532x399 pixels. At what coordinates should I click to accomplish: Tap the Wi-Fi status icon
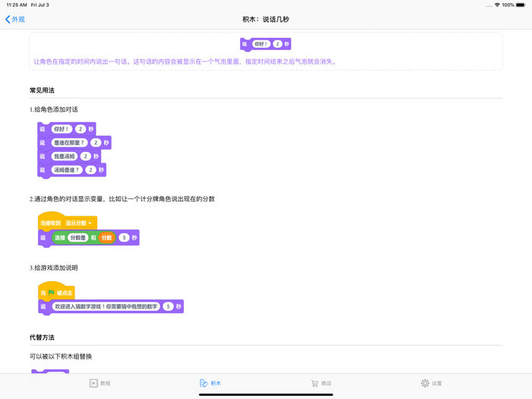497,5
